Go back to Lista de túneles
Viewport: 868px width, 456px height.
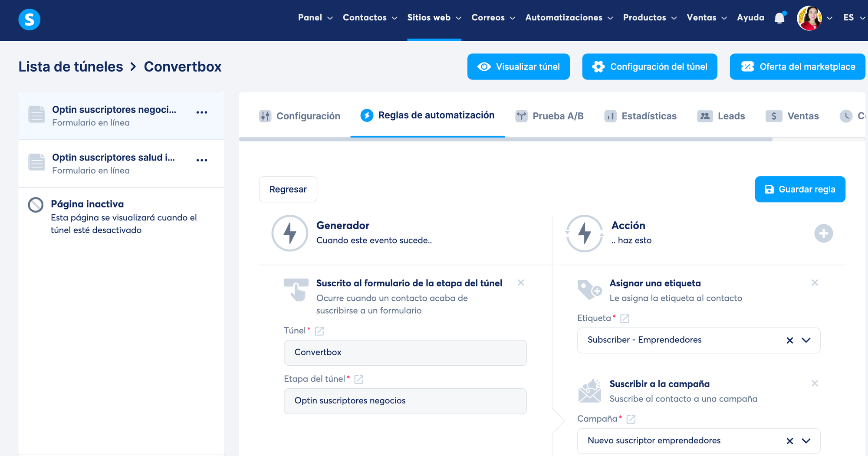pyautogui.click(x=71, y=67)
